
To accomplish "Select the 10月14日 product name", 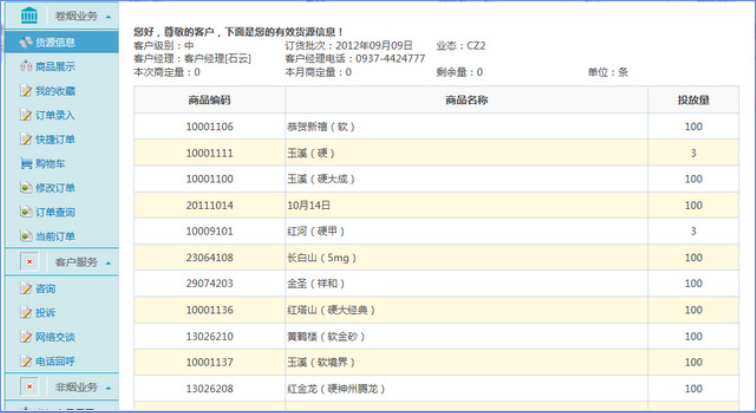I will point(309,205).
